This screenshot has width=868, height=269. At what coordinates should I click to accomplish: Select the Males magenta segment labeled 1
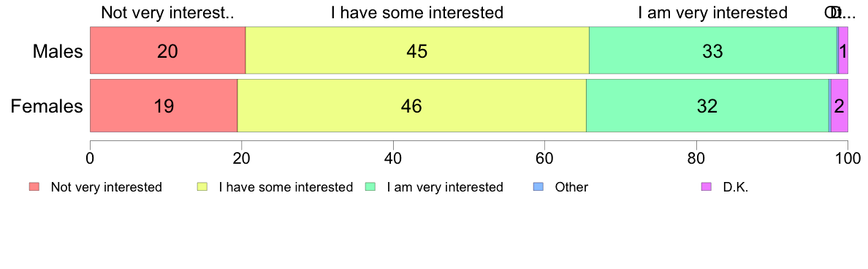coord(843,52)
